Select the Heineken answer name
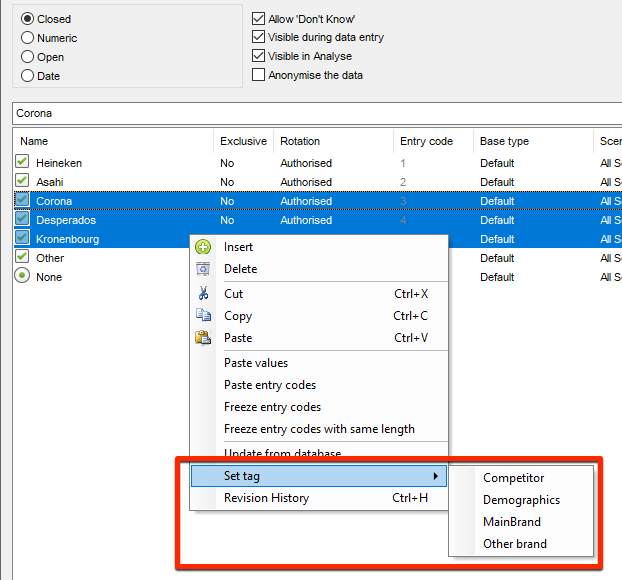 pos(59,163)
